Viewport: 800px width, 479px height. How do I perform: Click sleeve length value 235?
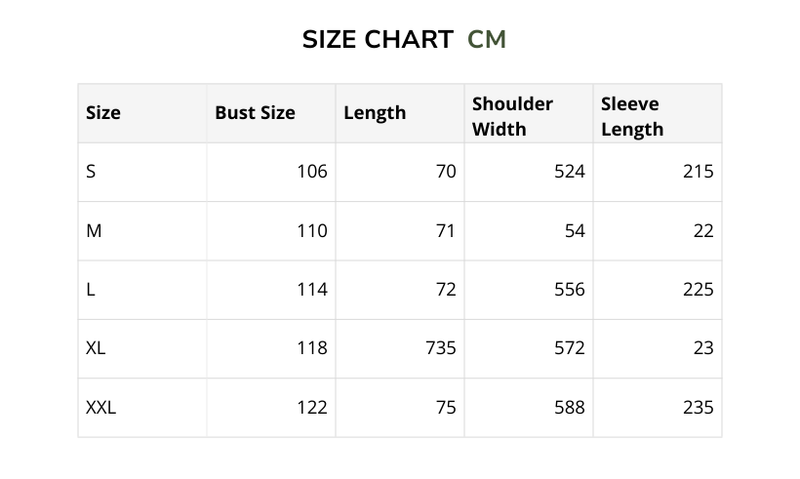(x=698, y=408)
